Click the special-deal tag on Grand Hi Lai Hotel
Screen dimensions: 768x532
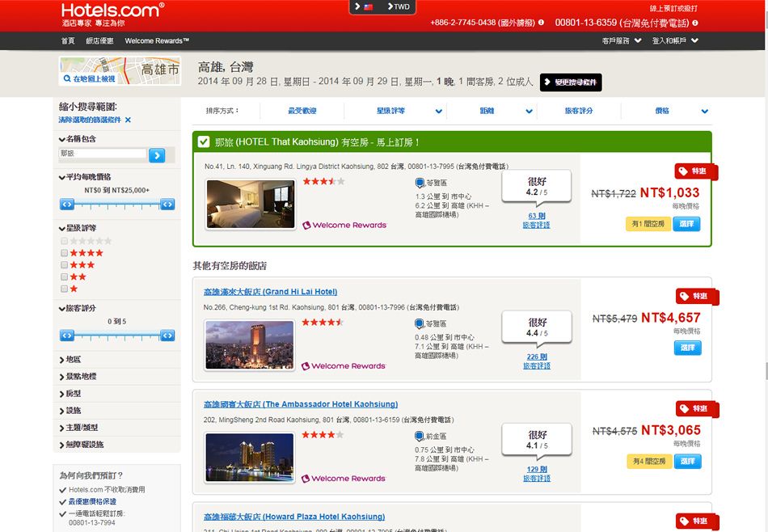point(697,297)
